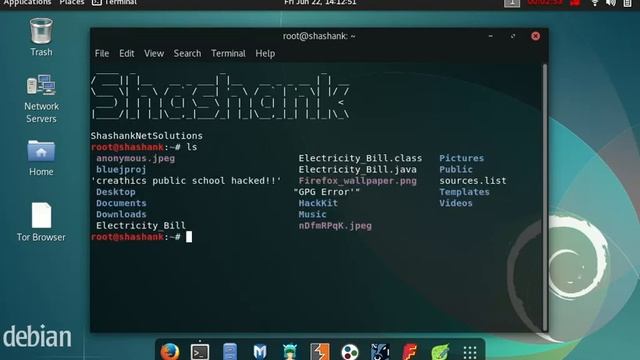The width and height of the screenshot is (640, 360).
Task: Open the Search menu in terminal
Action: pos(187,53)
